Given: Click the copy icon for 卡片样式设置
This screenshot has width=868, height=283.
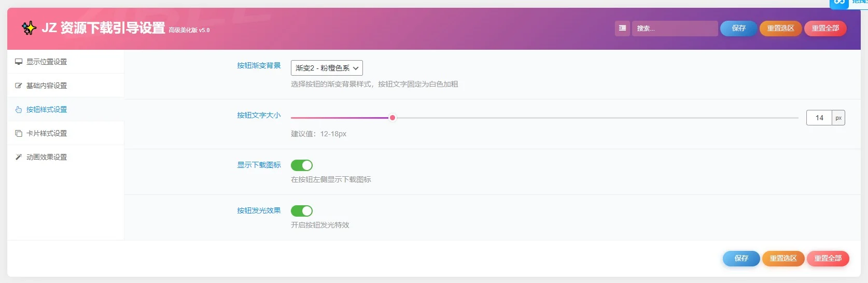Looking at the screenshot, I should [19, 133].
